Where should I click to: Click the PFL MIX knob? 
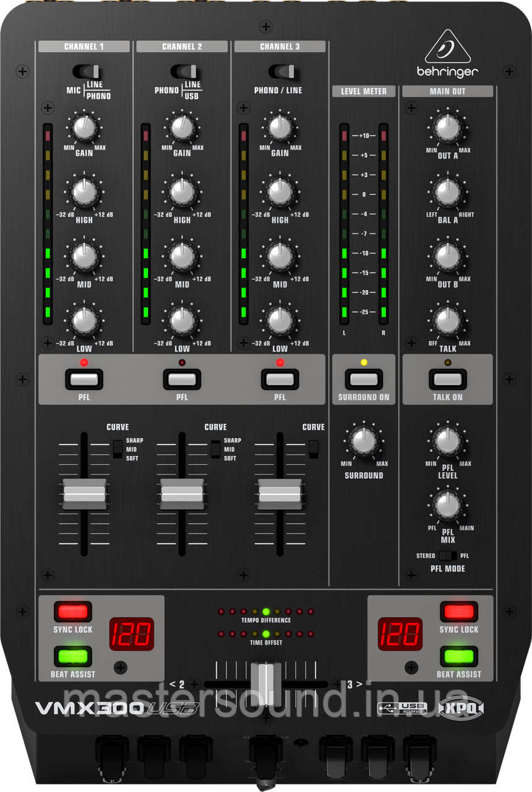coord(447,506)
